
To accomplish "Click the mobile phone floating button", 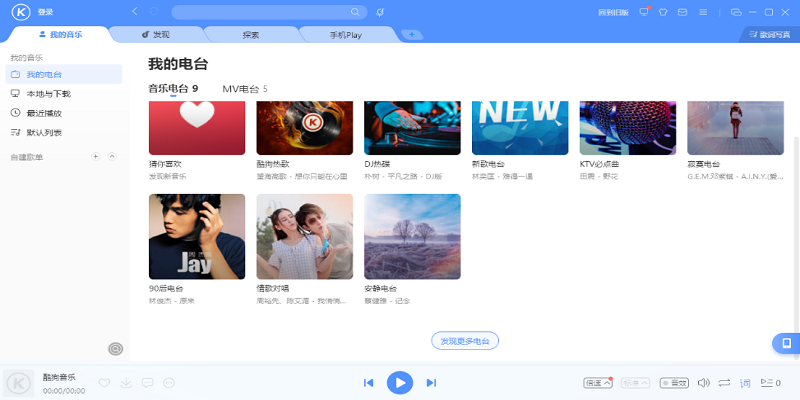I will point(786,344).
